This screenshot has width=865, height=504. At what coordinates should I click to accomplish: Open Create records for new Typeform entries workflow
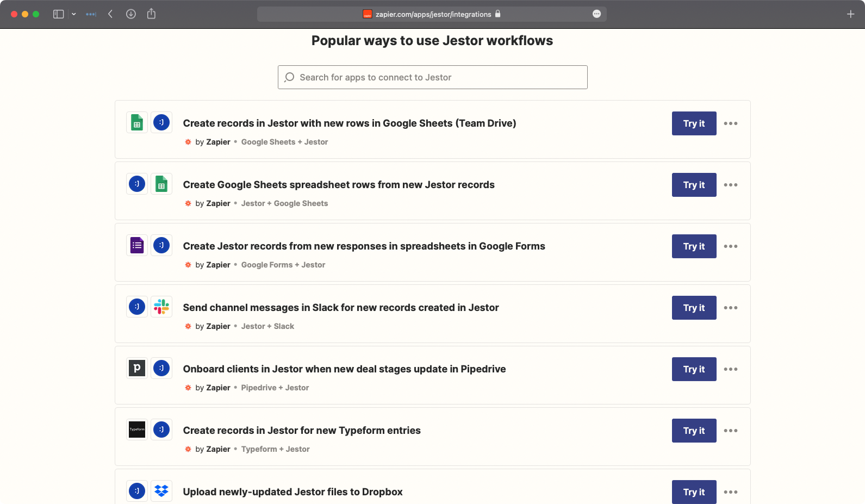(x=302, y=431)
